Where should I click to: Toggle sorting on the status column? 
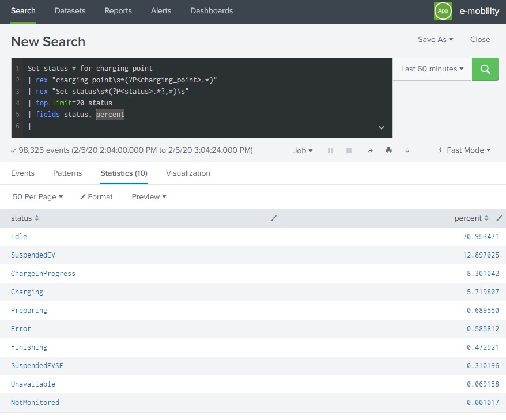point(36,218)
